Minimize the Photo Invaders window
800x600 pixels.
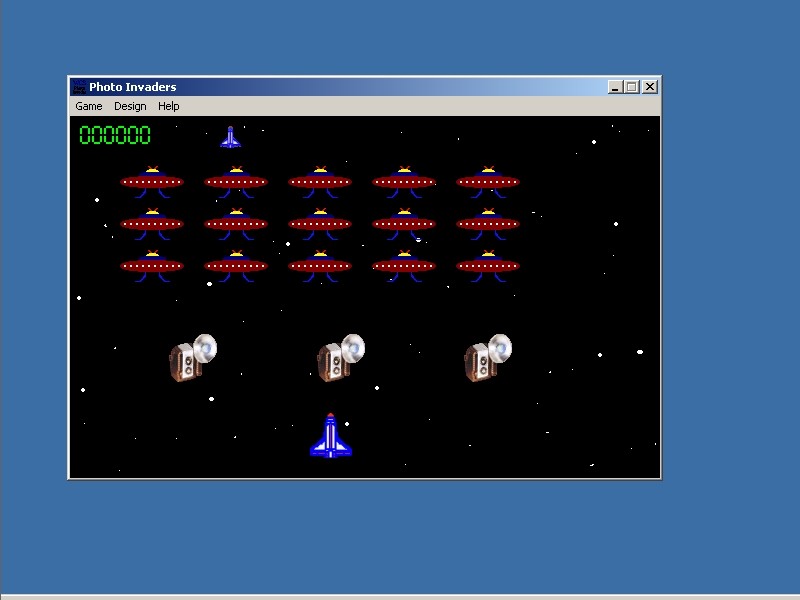pos(615,87)
